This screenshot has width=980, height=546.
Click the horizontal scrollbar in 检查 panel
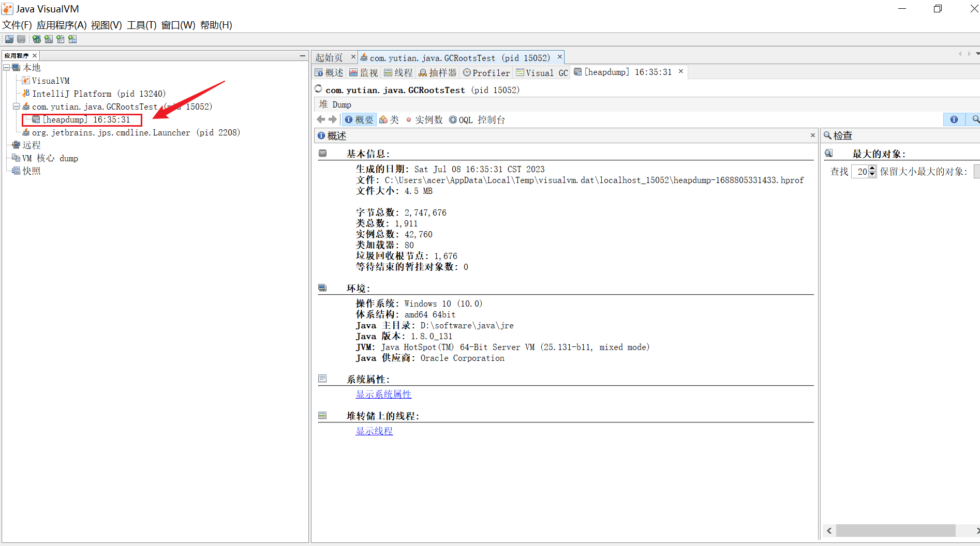tap(895, 530)
